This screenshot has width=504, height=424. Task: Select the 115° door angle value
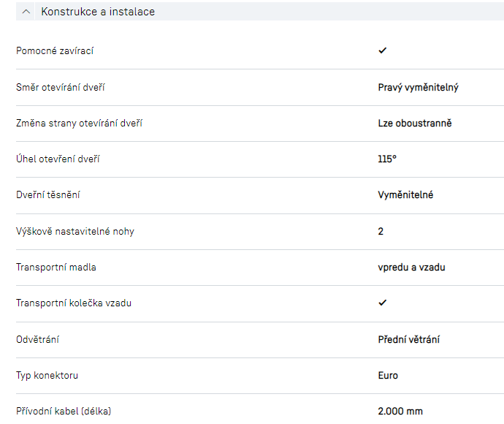pos(387,159)
